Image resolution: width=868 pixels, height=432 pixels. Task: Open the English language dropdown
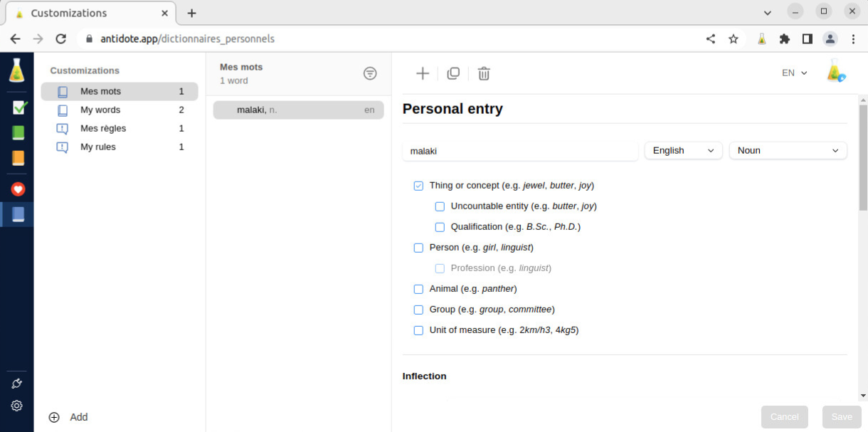click(683, 151)
